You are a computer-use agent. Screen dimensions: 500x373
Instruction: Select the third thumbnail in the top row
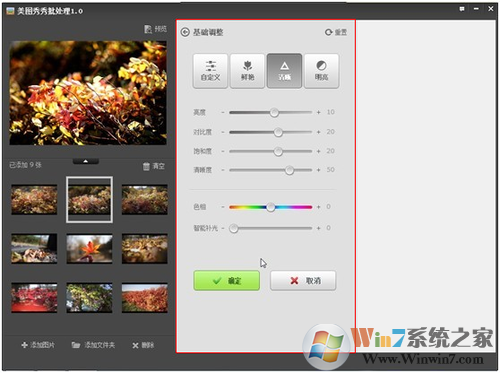pyautogui.click(x=145, y=200)
